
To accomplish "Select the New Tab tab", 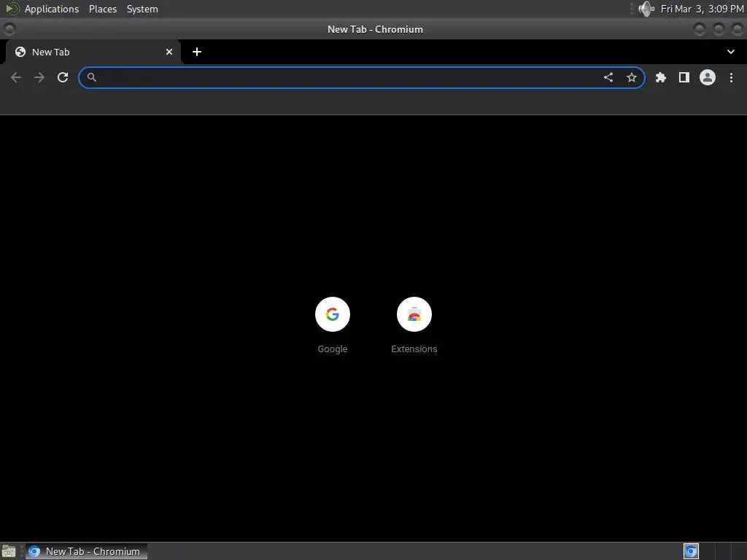I will (x=93, y=52).
